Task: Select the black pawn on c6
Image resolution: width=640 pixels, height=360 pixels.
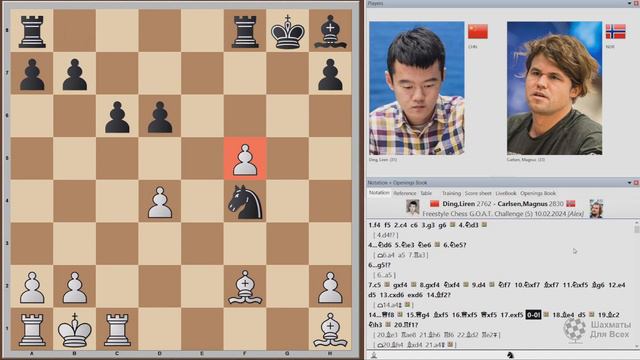Action: 117,117
